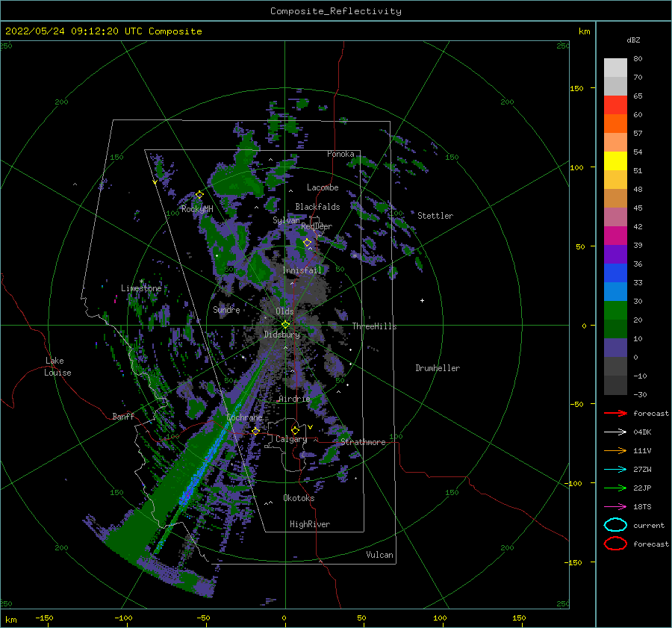
Task: Pick the dark grey -10 dBZ band
Action: coord(615,385)
